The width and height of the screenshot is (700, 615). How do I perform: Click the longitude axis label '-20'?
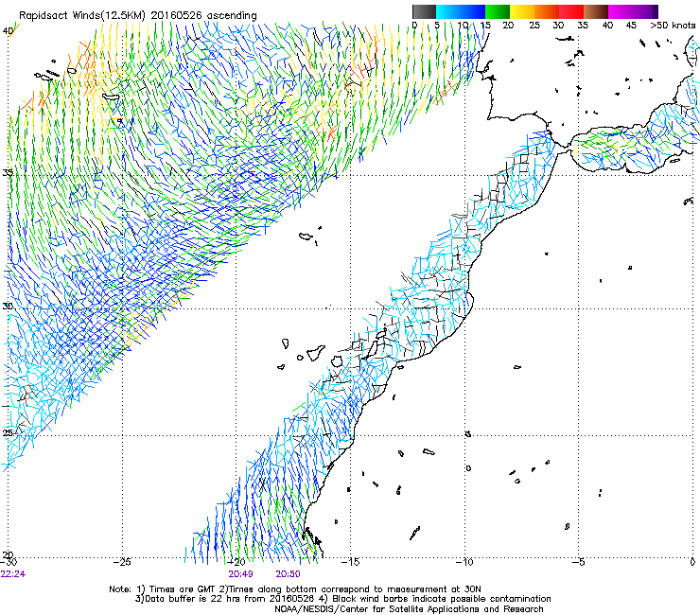(x=236, y=562)
